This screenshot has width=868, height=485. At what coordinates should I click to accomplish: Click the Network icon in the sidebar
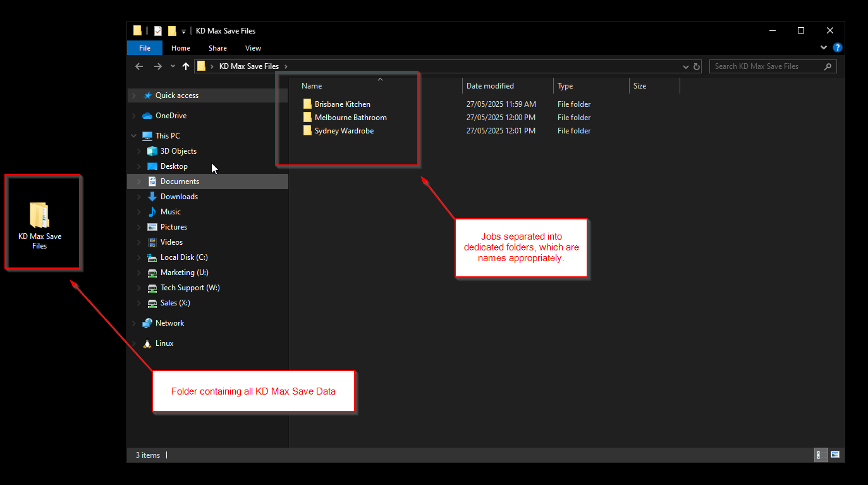tap(147, 323)
